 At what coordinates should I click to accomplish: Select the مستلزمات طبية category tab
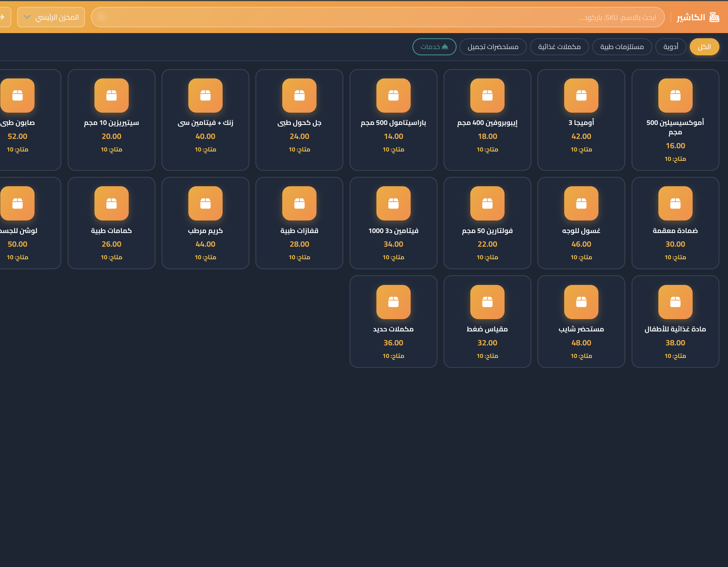(622, 47)
